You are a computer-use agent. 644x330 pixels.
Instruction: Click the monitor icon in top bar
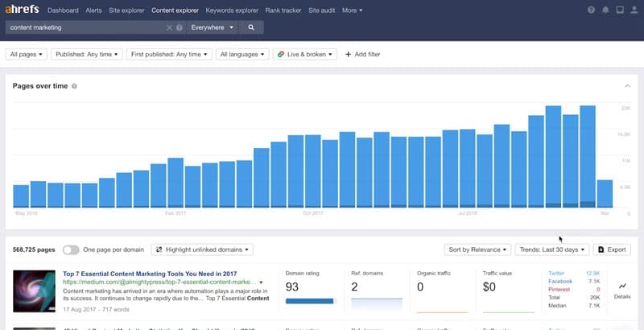[619, 10]
